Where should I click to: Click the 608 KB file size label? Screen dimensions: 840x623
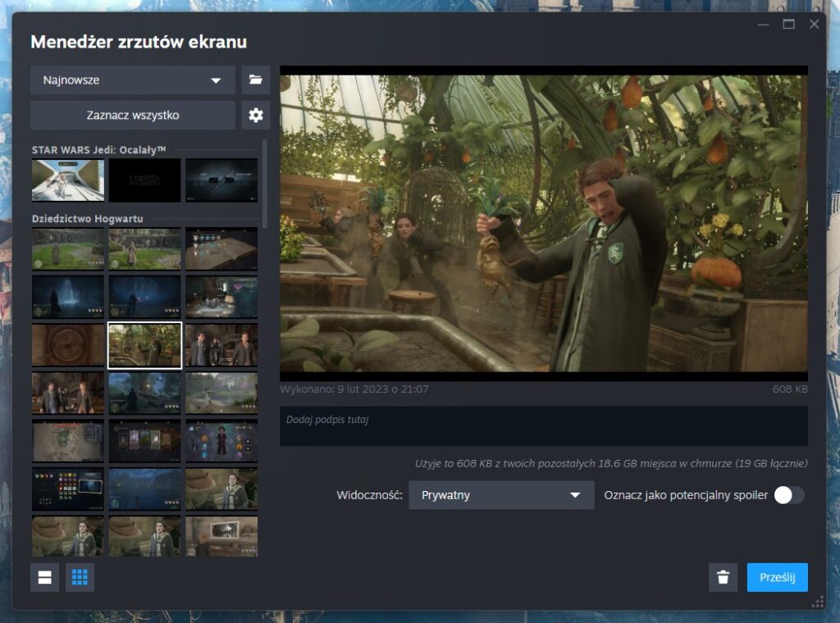click(790, 389)
